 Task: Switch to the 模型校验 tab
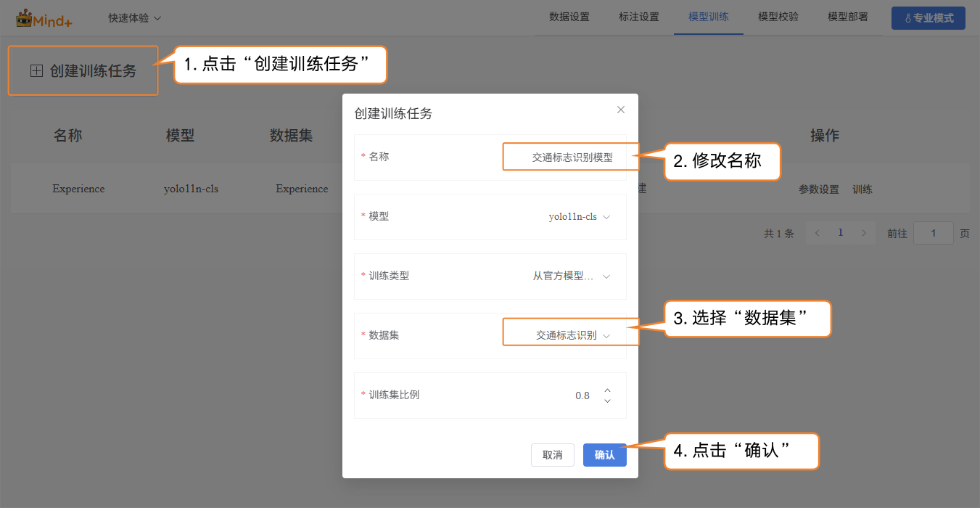tap(778, 17)
